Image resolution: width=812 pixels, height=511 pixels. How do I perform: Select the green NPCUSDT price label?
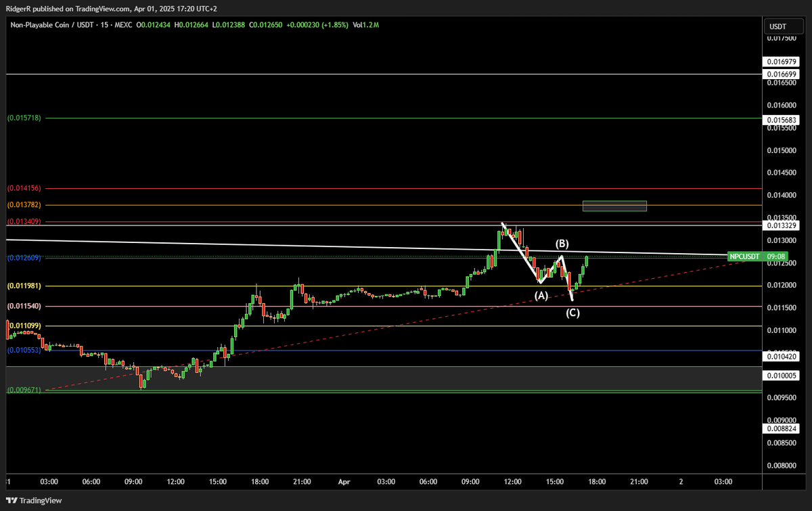pyautogui.click(x=746, y=257)
